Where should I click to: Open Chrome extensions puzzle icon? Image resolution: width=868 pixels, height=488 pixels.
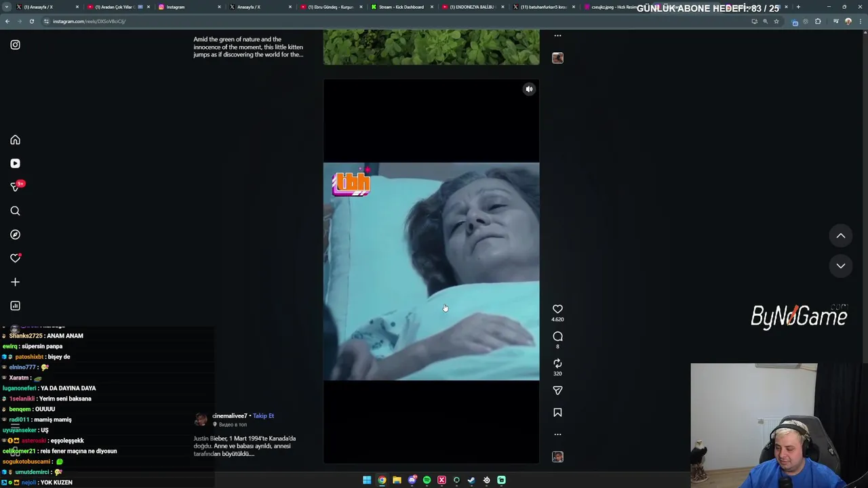818,21
